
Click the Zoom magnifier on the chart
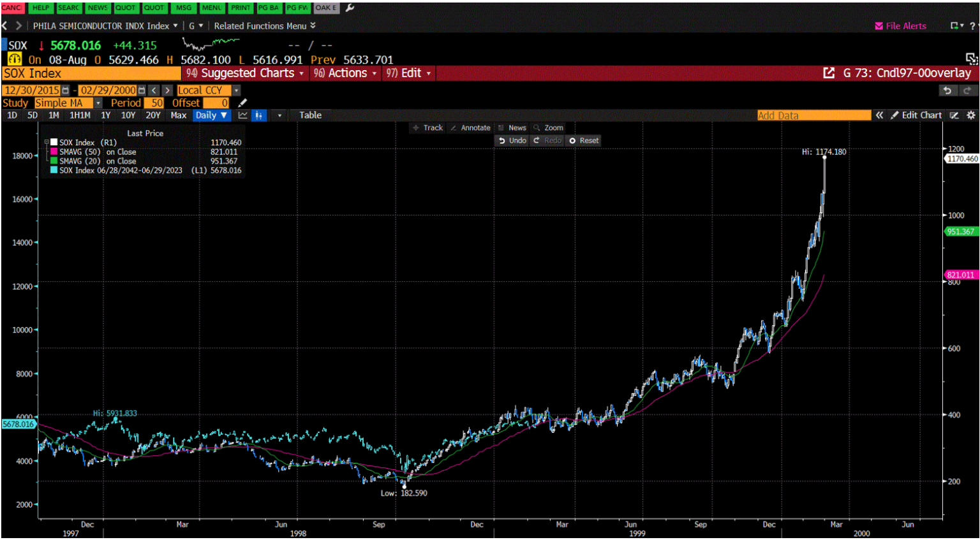[x=549, y=128]
